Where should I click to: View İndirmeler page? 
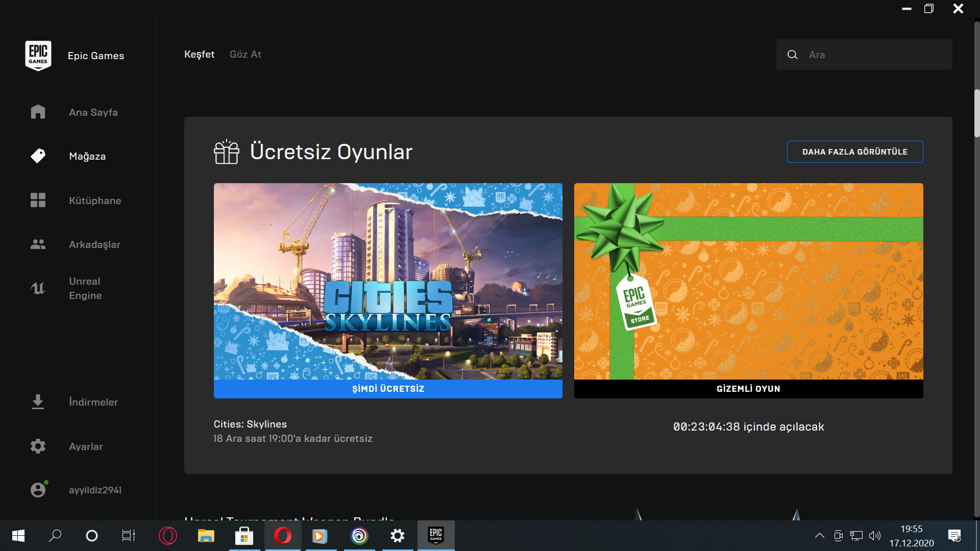coord(93,402)
